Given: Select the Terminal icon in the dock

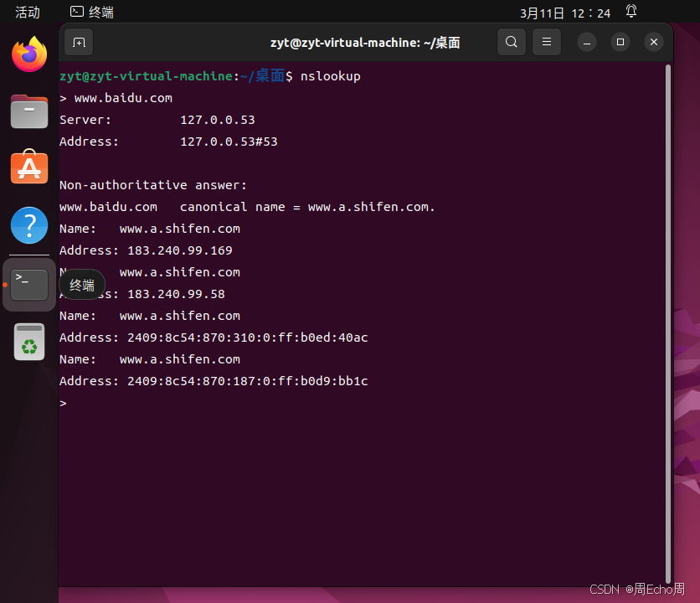Looking at the screenshot, I should click(29, 285).
